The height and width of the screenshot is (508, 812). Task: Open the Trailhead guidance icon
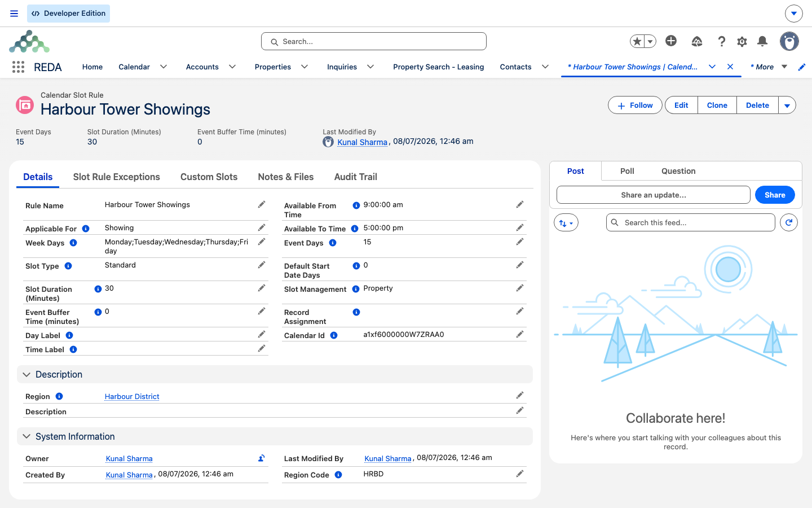click(x=697, y=41)
